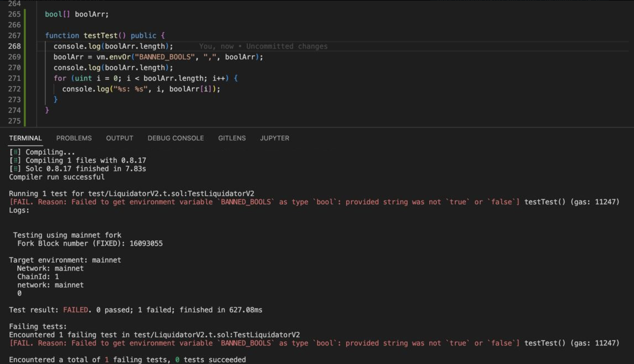Switch to the PROBLEMS tab

pyautogui.click(x=74, y=138)
